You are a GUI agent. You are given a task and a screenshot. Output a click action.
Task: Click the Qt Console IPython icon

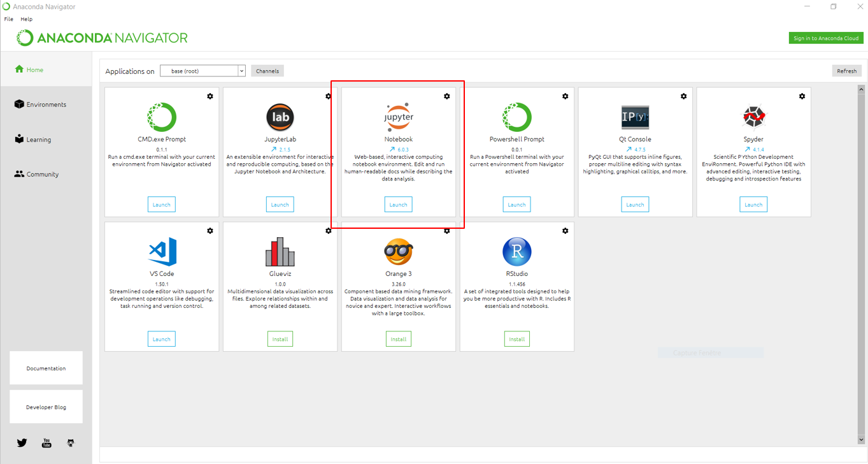click(636, 117)
